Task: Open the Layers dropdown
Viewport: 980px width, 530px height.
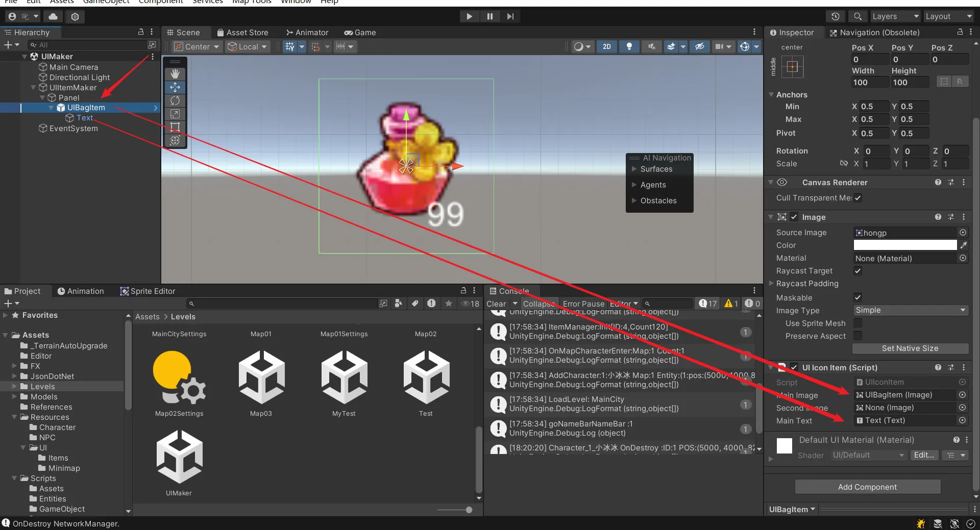Action: tap(895, 16)
